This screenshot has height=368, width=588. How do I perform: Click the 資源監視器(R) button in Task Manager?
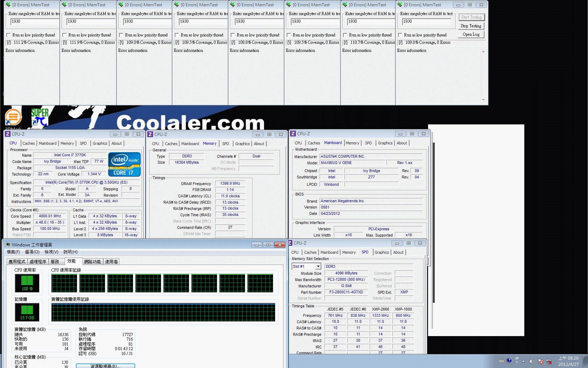[x=105, y=366]
